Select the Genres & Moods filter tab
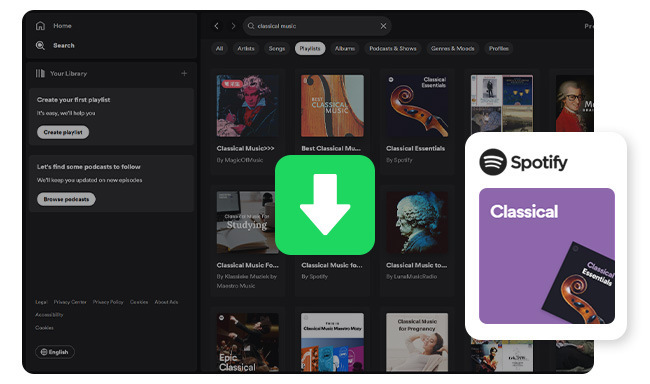The width and height of the screenshot is (650, 384). pos(453,49)
